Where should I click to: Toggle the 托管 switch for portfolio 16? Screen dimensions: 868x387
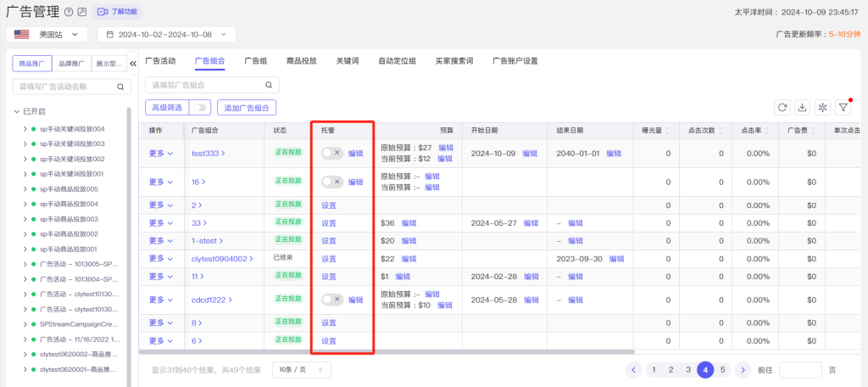coord(332,182)
